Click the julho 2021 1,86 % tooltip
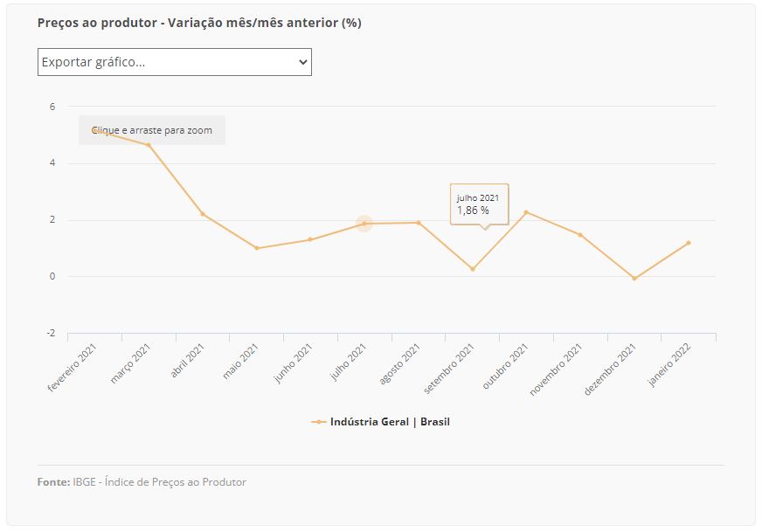Viewport: 762px width, 532px height. pos(479,204)
